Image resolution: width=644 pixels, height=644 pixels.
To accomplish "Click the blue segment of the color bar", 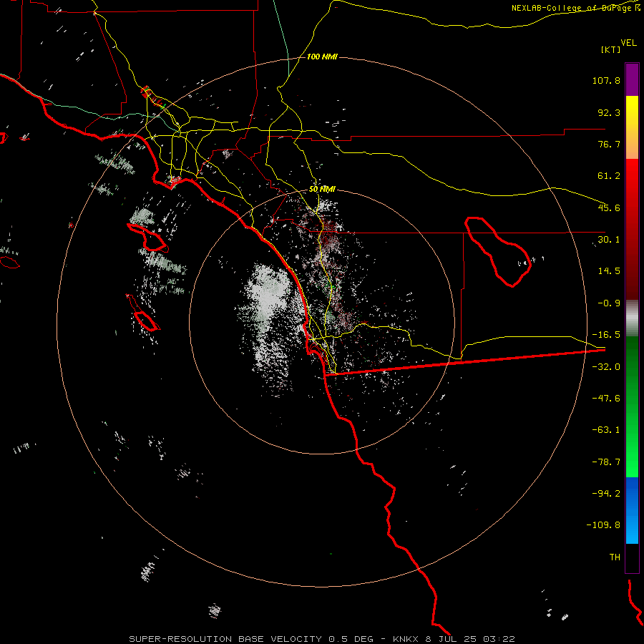I will click(632, 510).
